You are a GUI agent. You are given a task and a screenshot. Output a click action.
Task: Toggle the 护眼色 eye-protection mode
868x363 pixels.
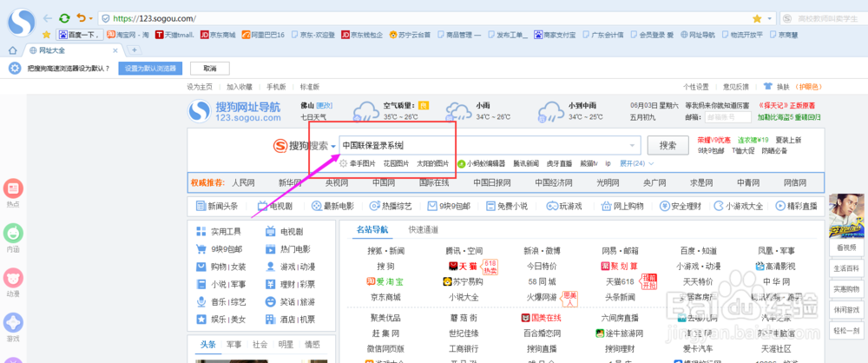coord(809,87)
